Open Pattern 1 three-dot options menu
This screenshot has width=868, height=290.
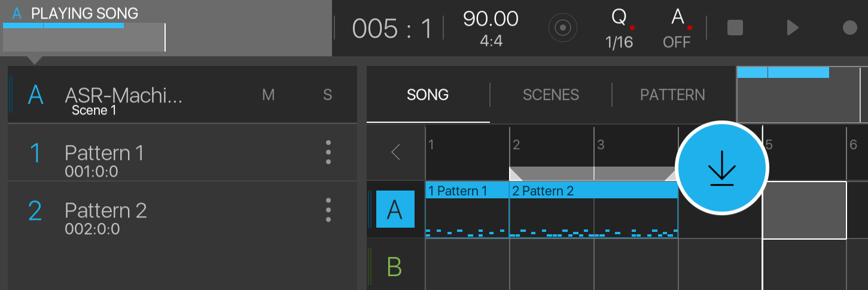click(328, 152)
